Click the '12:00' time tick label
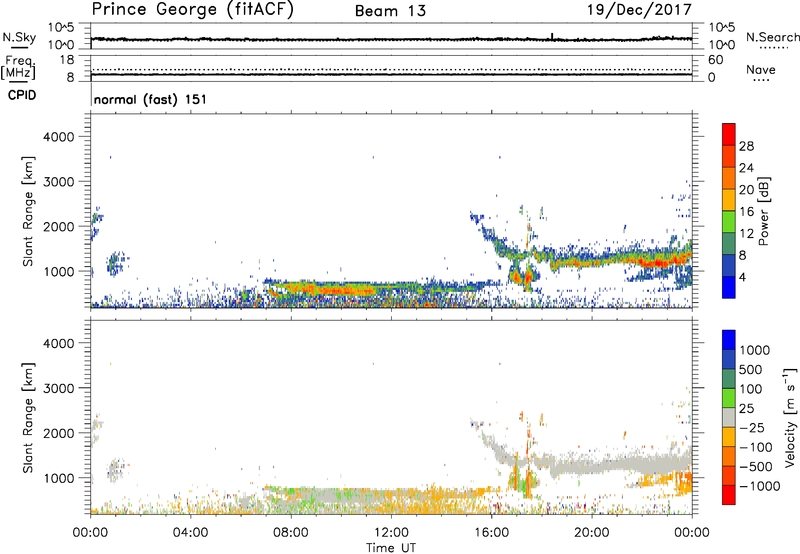This screenshot has height=554, width=800. [x=391, y=533]
